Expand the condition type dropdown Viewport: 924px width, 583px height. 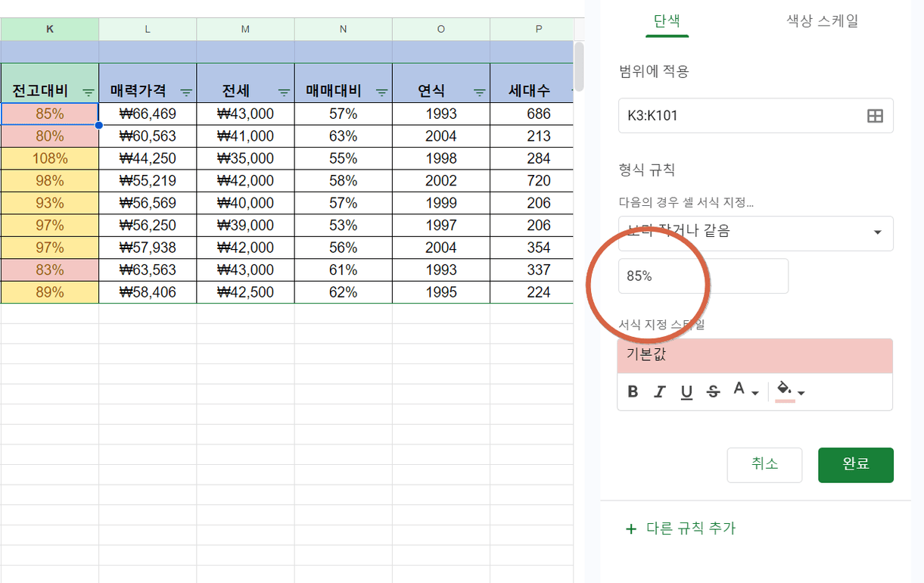tap(755, 233)
